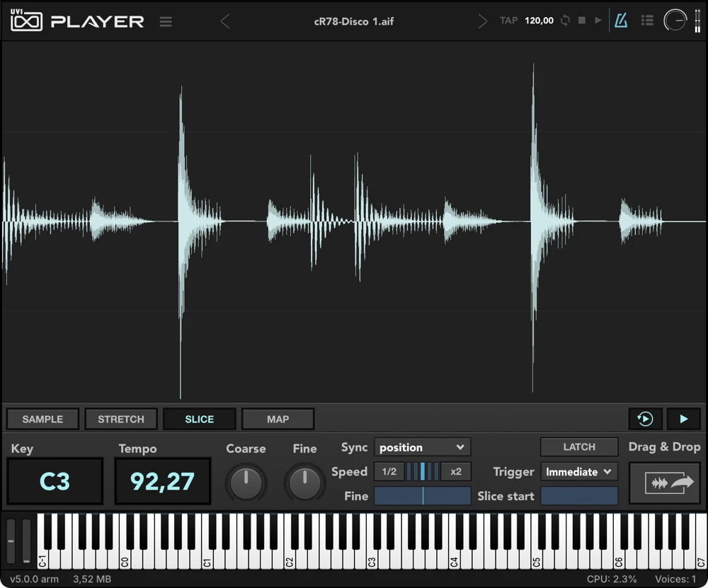Play the sample with preview play button

pyautogui.click(x=684, y=419)
